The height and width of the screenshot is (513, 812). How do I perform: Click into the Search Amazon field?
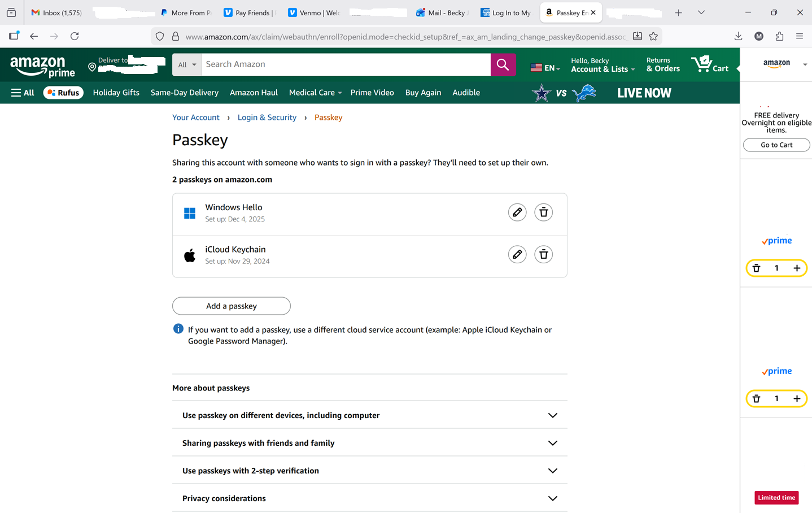346,64
